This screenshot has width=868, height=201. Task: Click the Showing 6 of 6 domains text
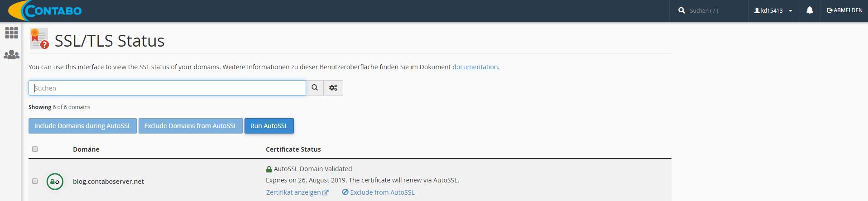59,107
